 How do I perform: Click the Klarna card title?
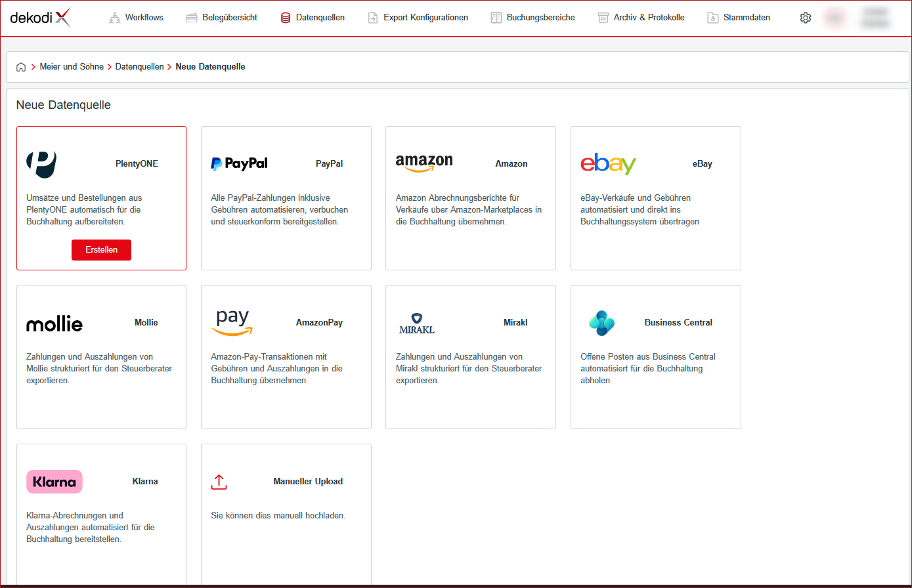coord(145,482)
